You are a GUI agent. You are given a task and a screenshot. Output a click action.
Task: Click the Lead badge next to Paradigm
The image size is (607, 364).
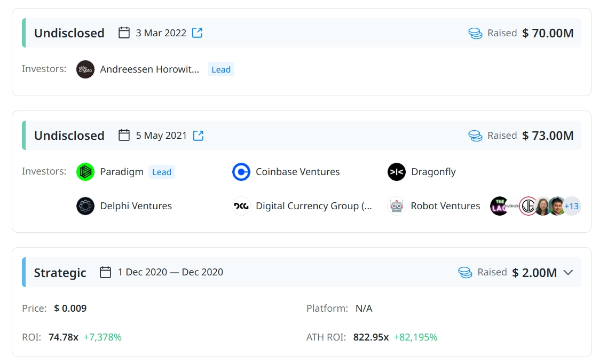pyautogui.click(x=162, y=172)
